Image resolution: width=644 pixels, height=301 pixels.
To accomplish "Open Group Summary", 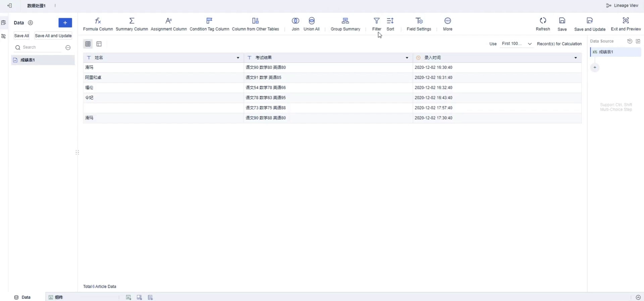I will pos(345,24).
